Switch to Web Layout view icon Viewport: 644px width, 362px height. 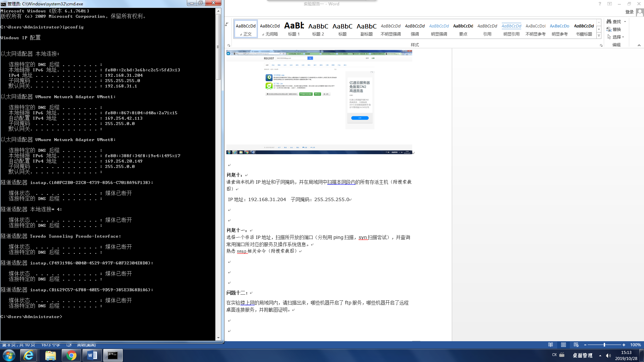click(576, 345)
